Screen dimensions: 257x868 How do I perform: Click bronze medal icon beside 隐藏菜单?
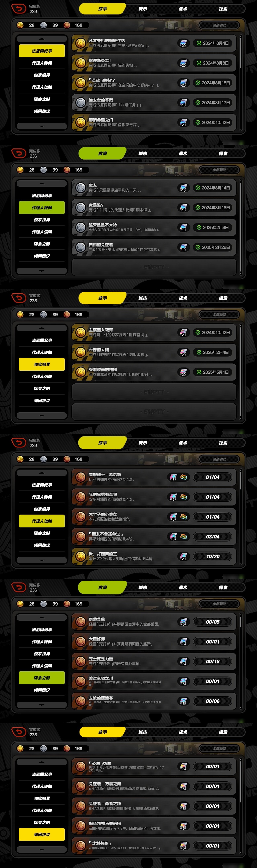click(81, 622)
